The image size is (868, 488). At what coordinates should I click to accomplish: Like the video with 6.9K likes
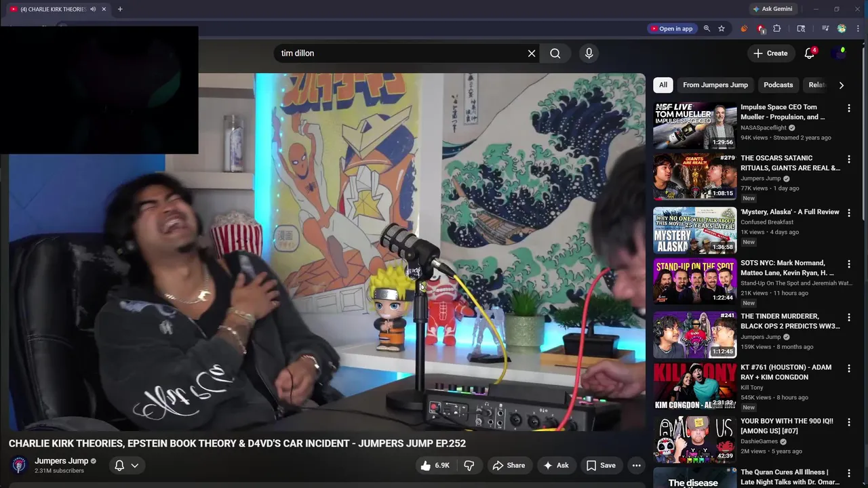pyautogui.click(x=435, y=466)
